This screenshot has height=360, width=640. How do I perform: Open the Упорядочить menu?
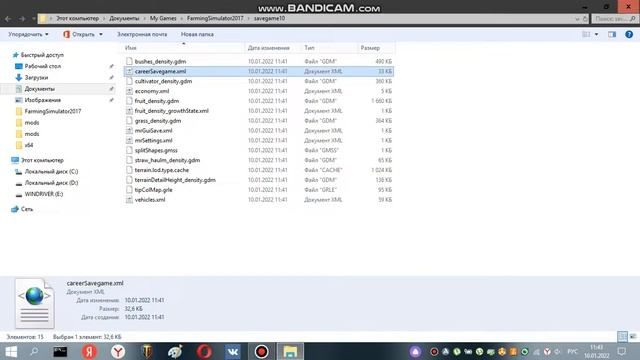point(28,34)
